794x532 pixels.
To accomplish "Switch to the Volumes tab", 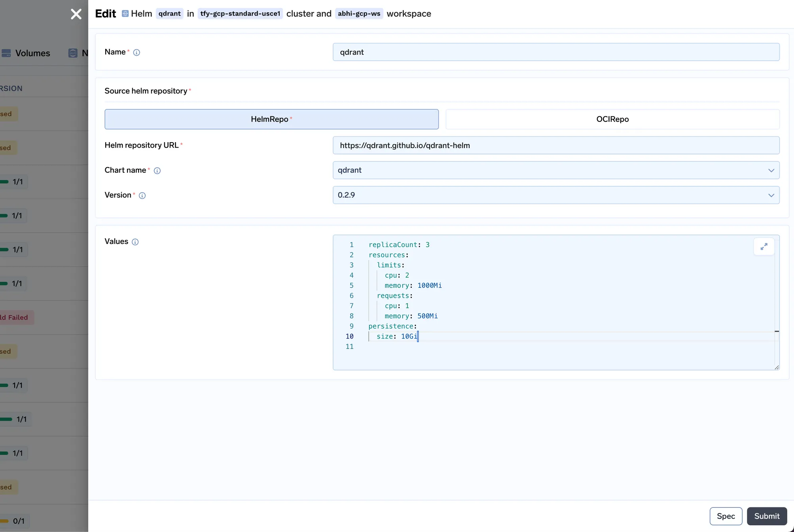I will [x=33, y=53].
